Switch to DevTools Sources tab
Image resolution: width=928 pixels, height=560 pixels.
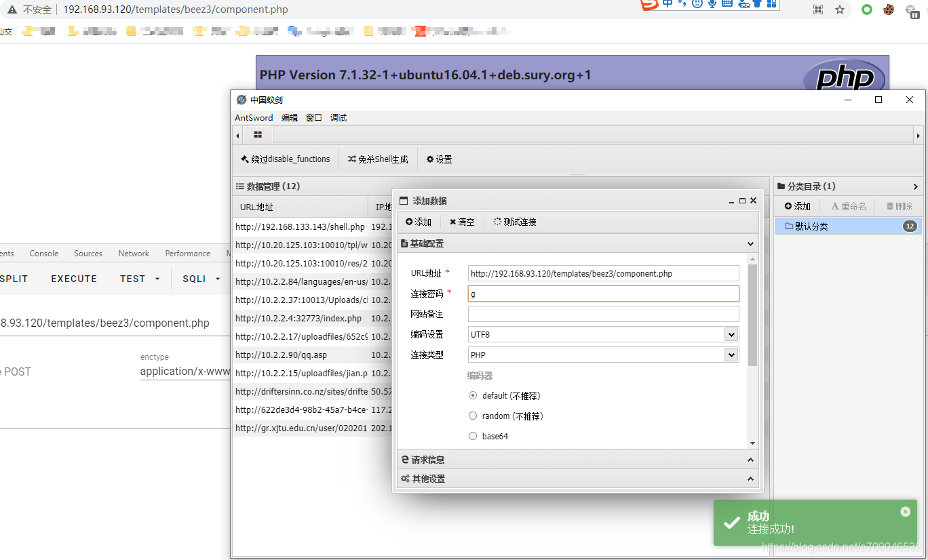click(88, 254)
